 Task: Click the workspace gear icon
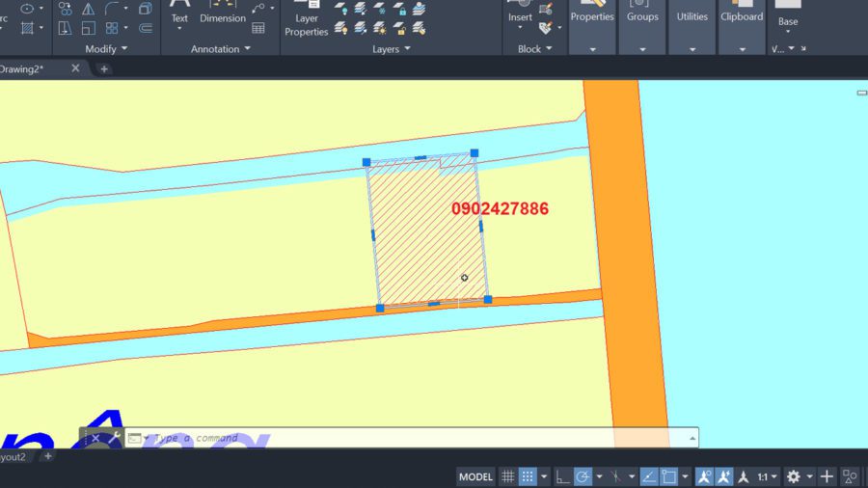coord(794,476)
